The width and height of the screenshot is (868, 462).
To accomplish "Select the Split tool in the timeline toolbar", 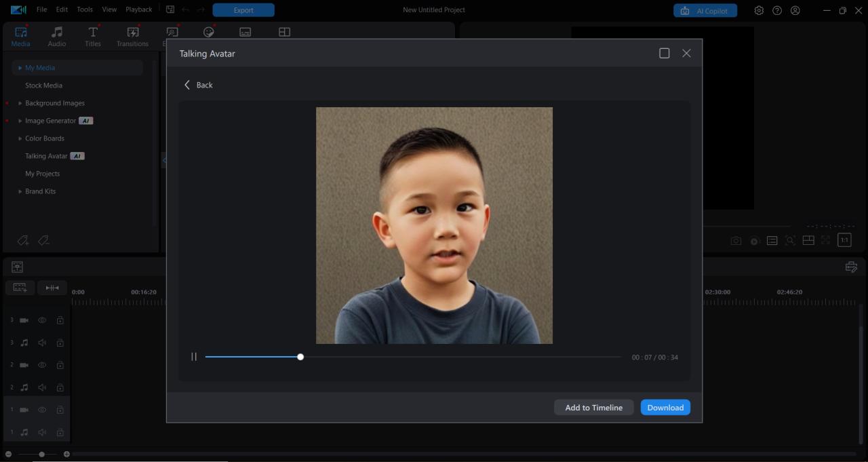I will point(52,288).
